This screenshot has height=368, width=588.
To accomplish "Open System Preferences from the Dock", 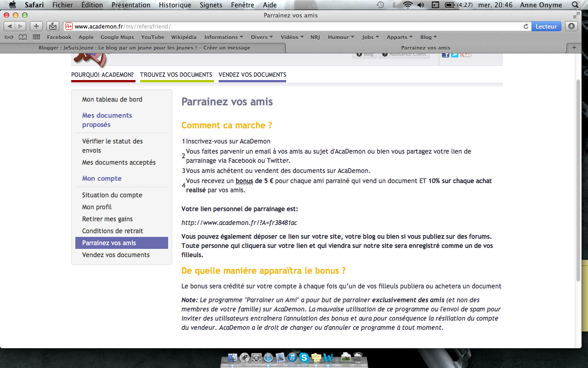I will tap(256, 358).
